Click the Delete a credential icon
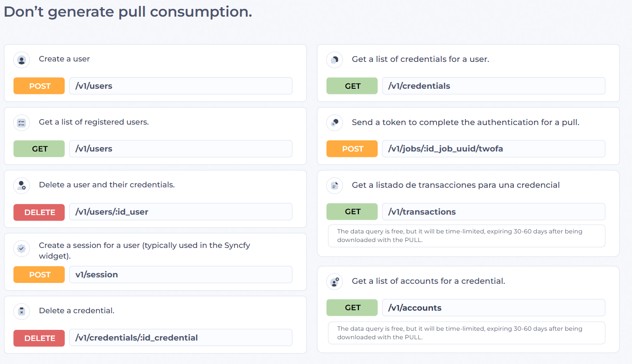The width and height of the screenshot is (632, 364). click(22, 312)
